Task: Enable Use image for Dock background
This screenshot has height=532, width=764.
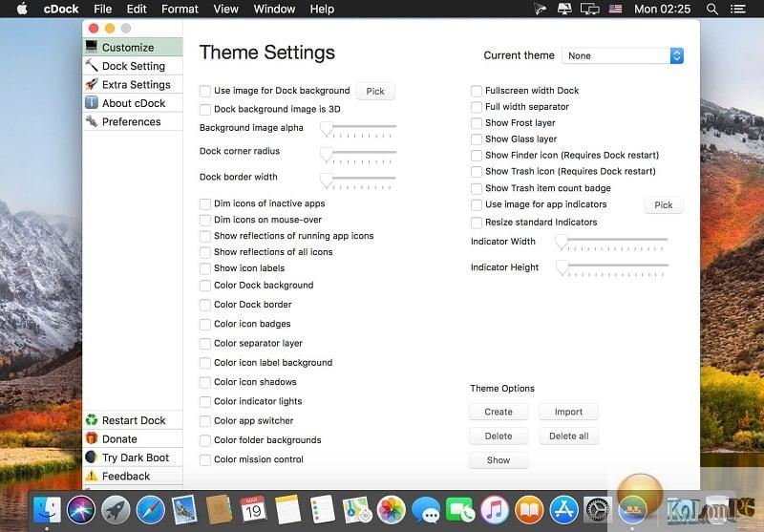Action: point(205,91)
